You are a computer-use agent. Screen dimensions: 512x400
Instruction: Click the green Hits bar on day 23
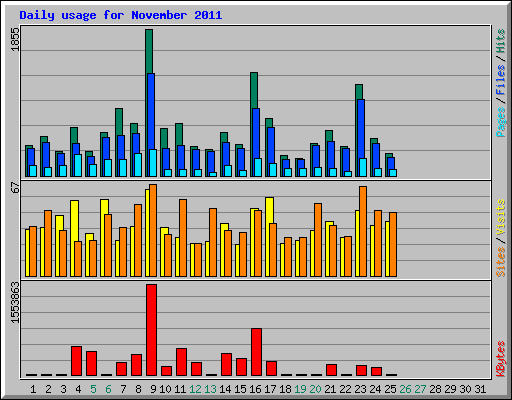click(359, 92)
